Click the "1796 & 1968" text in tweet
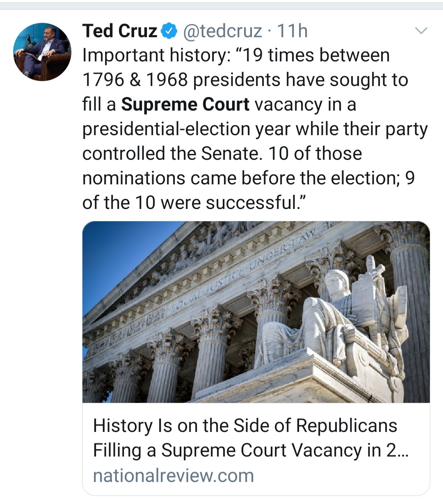 pyautogui.click(x=135, y=80)
